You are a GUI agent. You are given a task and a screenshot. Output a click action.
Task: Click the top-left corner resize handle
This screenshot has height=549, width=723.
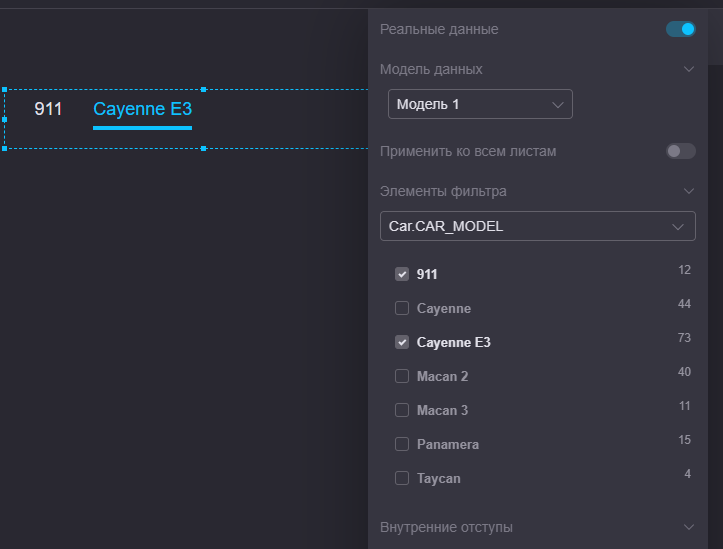pyautogui.click(x=4, y=89)
